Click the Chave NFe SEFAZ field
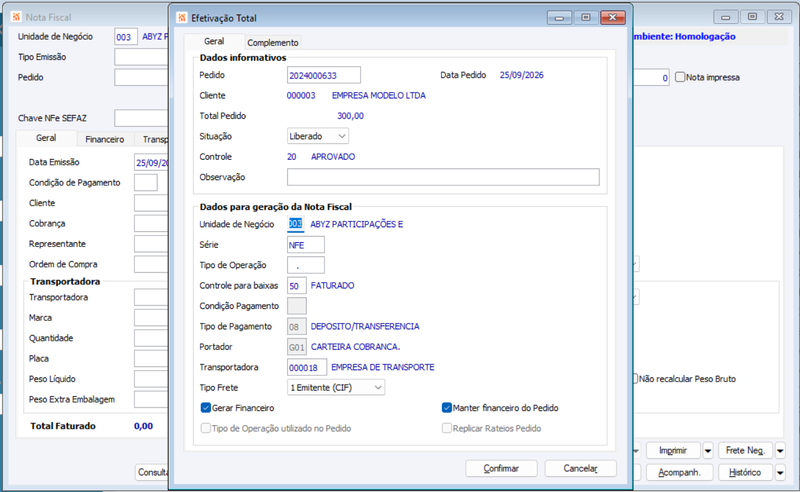This screenshot has width=800, height=492. point(141,118)
